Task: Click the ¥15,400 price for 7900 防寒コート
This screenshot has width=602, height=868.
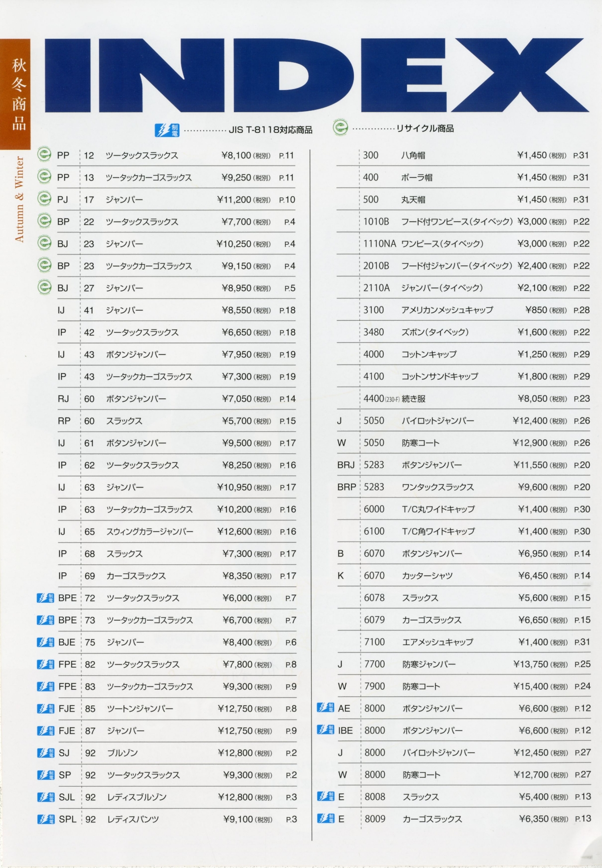Action: tap(531, 686)
